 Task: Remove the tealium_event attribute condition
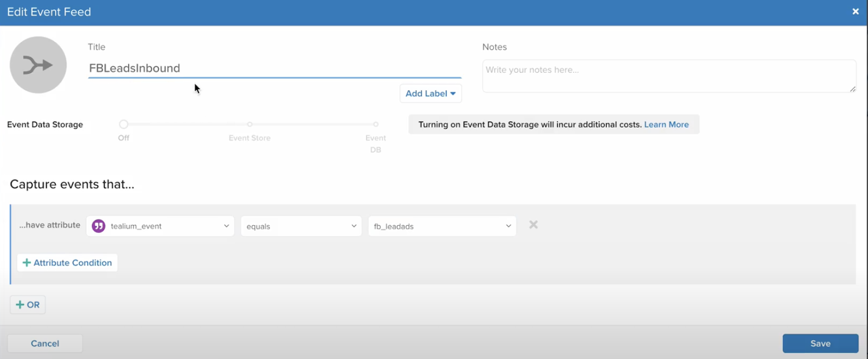(x=533, y=225)
